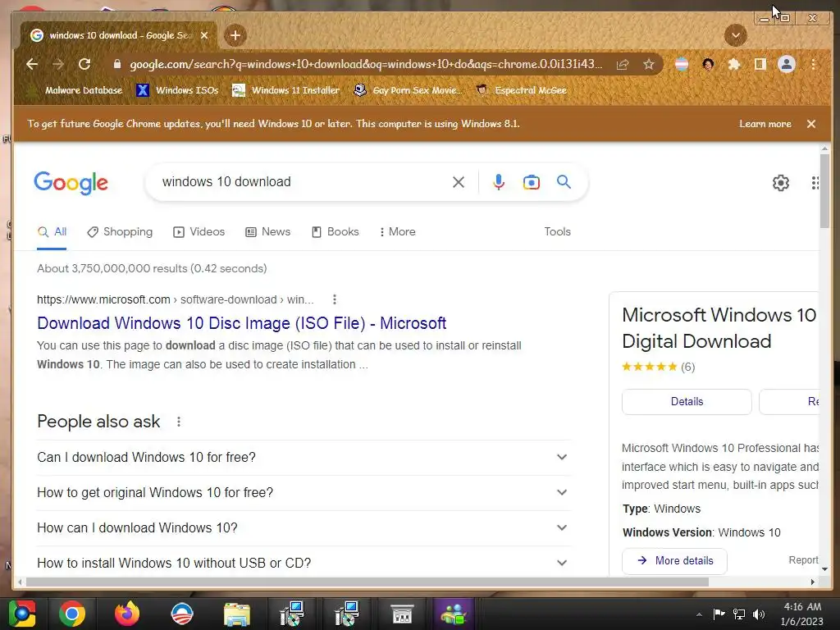This screenshot has height=630, width=840.
Task: Click the face avatar extension icon
Action: pyautogui.click(x=708, y=64)
